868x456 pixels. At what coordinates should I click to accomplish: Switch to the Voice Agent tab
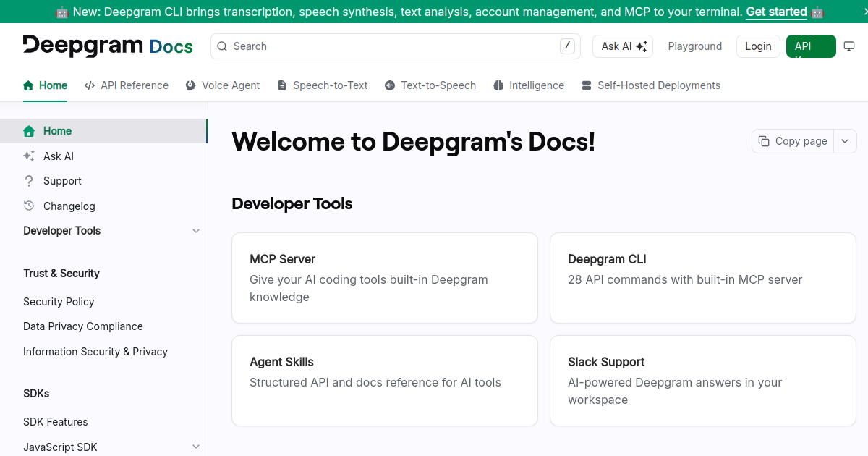(223, 85)
